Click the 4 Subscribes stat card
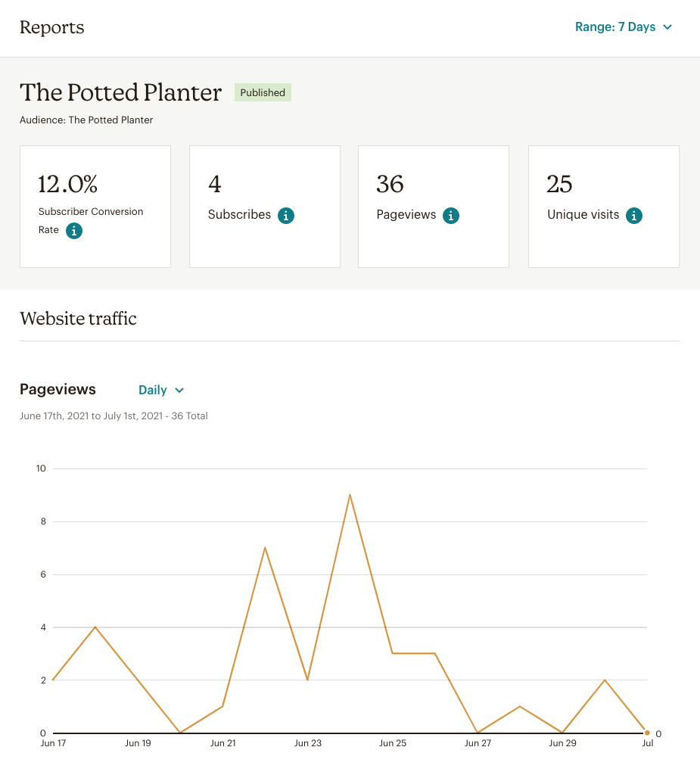The height and width of the screenshot is (775, 700). click(x=264, y=206)
